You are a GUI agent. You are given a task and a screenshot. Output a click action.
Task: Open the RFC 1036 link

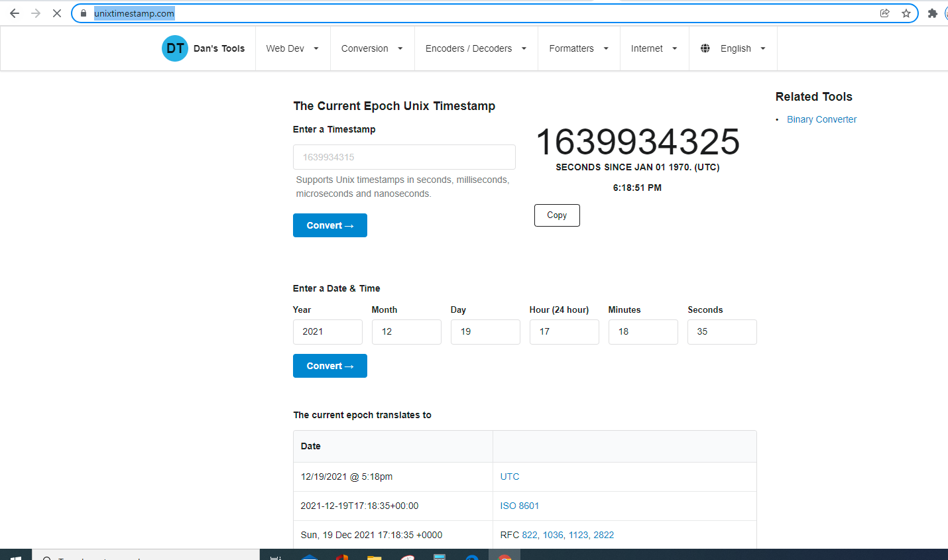pos(554,535)
